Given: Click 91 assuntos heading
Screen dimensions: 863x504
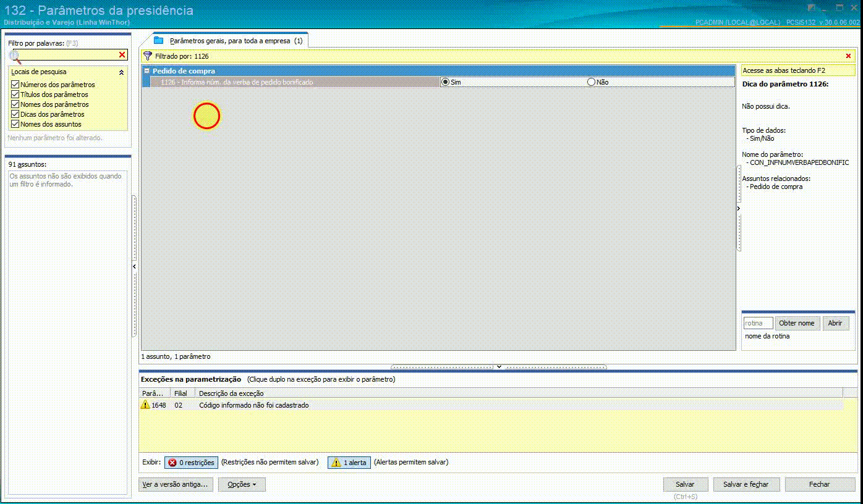Looking at the screenshot, I should pyautogui.click(x=27, y=165).
